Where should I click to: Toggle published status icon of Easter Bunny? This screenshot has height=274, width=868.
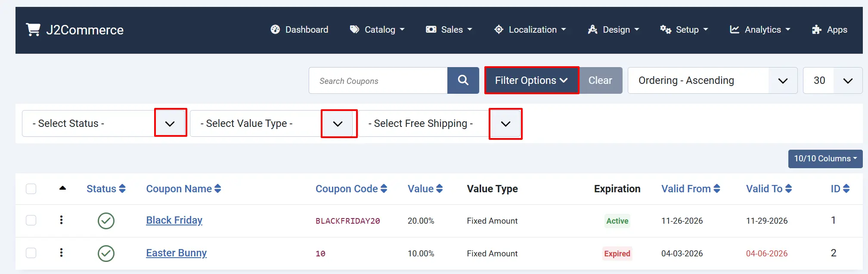click(106, 253)
